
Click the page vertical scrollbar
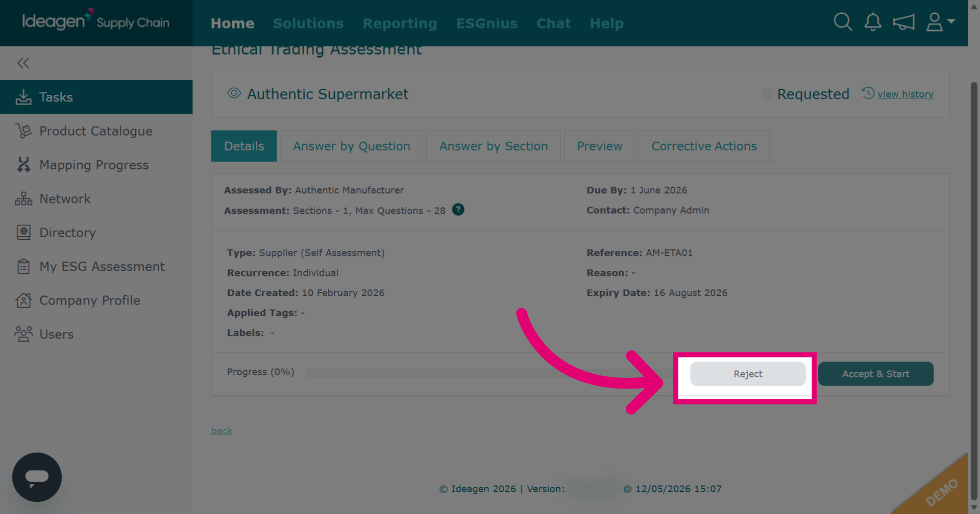974,291
